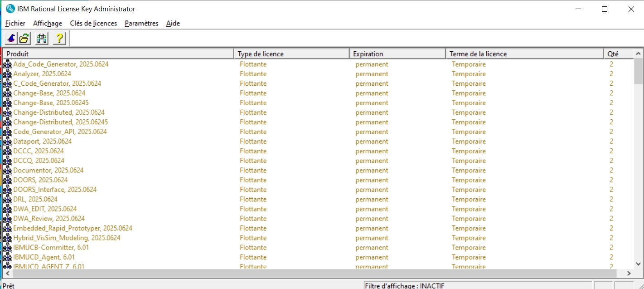Click the icon beside DWA_EDIT row
The image size is (644, 289).
coord(7,209)
